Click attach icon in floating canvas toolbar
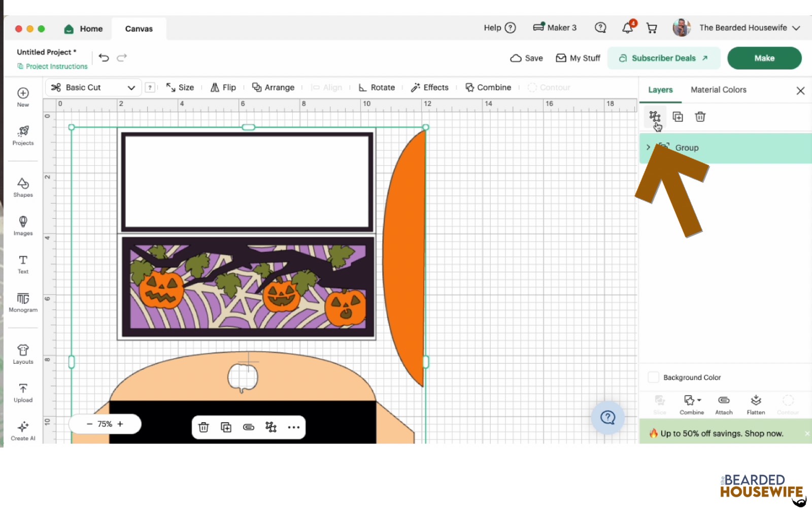Screen dimensions: 812x516 (249, 427)
